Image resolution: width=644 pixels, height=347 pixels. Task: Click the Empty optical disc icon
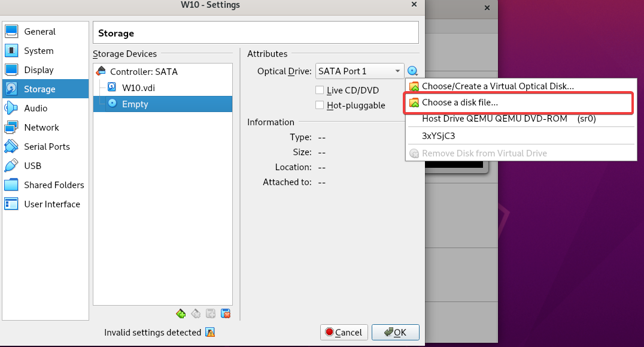[112, 103]
